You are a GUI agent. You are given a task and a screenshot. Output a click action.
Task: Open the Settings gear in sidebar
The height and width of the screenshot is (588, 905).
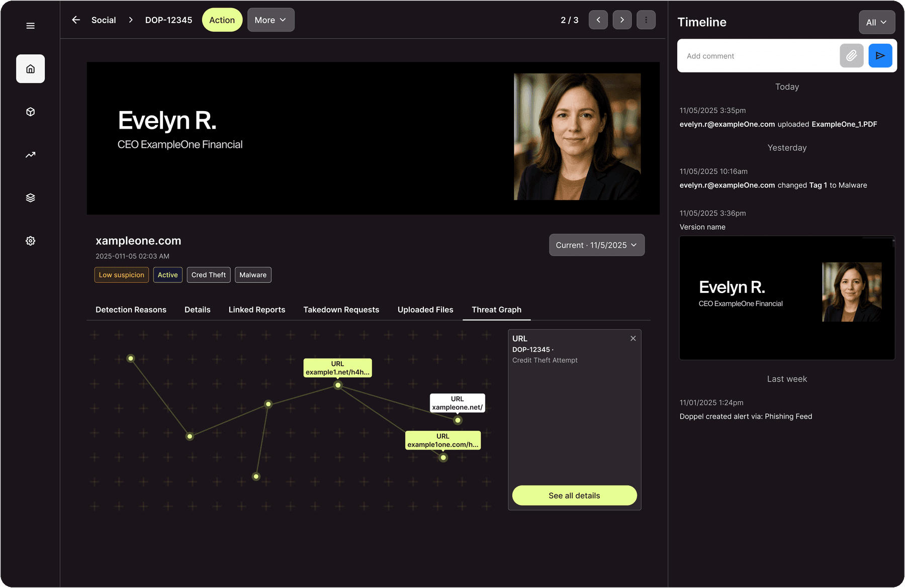(x=30, y=241)
